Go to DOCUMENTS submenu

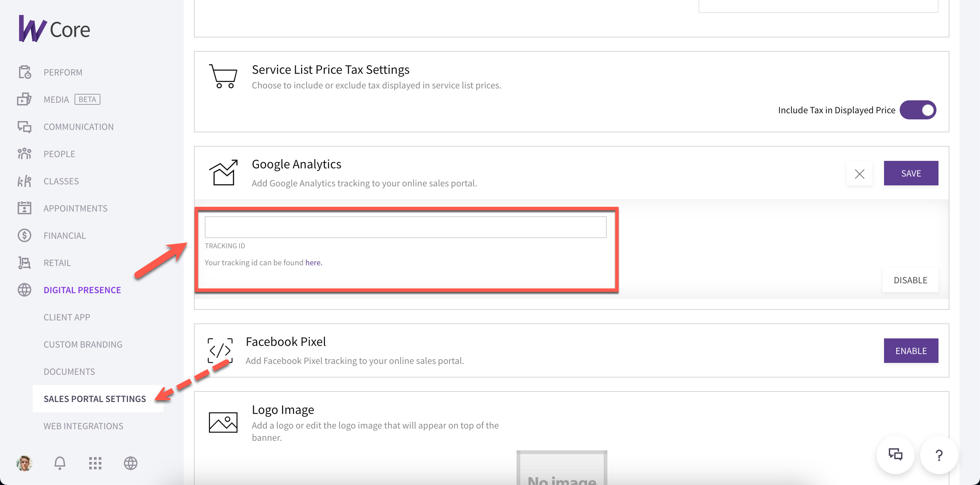69,371
